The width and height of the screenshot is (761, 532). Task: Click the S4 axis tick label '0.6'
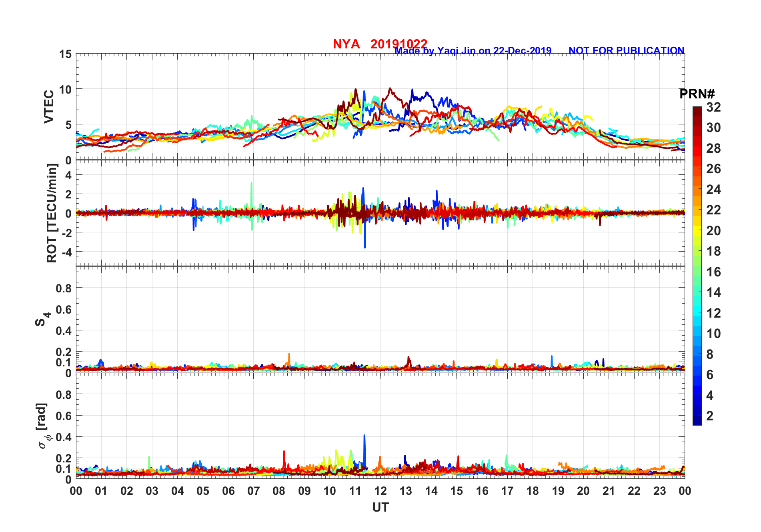coord(64,309)
